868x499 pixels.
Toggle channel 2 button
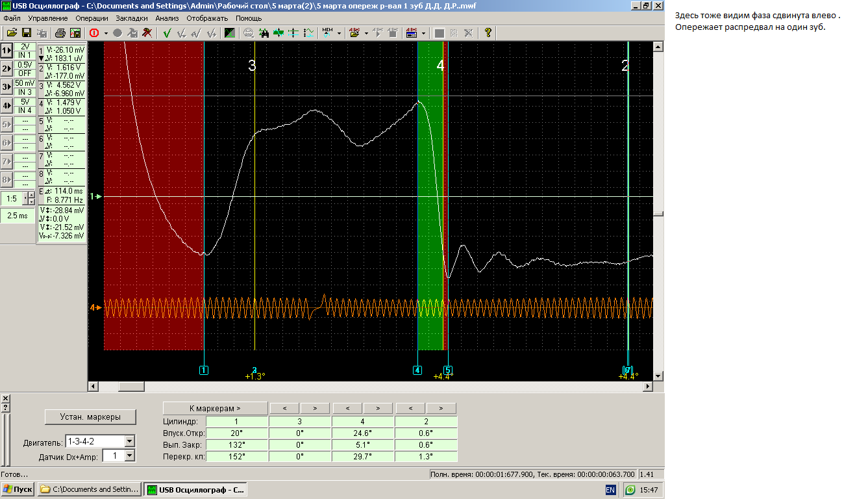coord(6,68)
